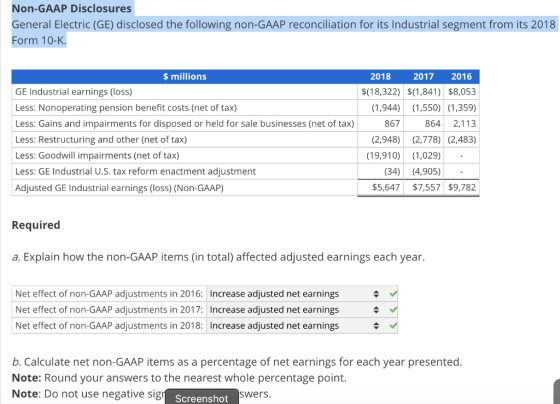This screenshot has height=404, width=560.
Task: Click the 'Required' heading
Action: tap(36, 225)
